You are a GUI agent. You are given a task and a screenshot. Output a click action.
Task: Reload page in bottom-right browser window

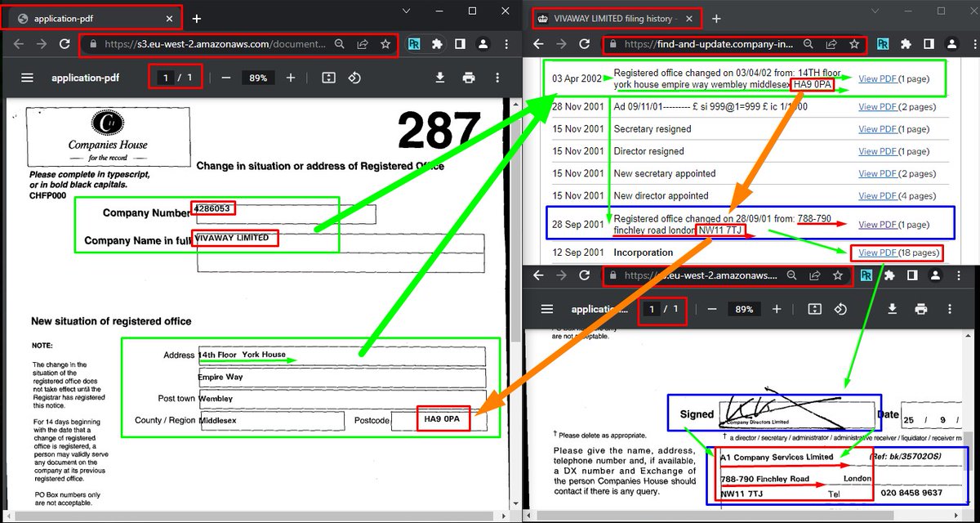[x=584, y=275]
